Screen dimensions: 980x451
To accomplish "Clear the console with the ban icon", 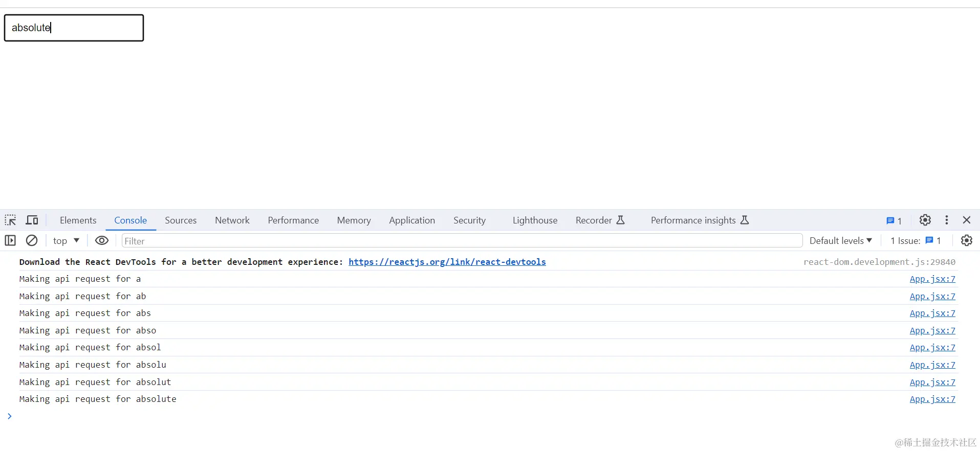I will (x=32, y=240).
